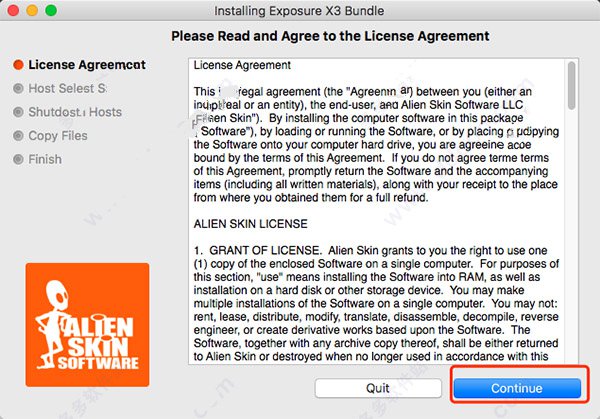Click the Finish step bullet
Image resolution: width=600 pixels, height=419 pixels.
click(x=18, y=159)
